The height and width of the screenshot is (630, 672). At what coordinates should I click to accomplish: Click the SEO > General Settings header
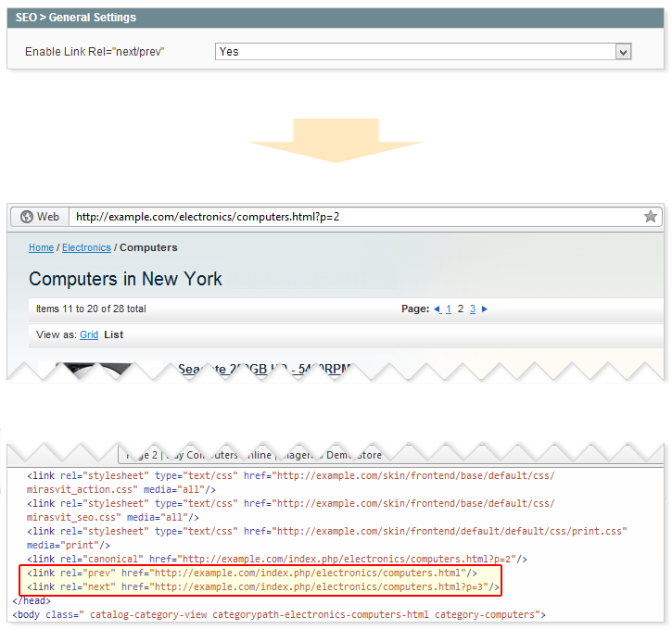click(x=76, y=18)
